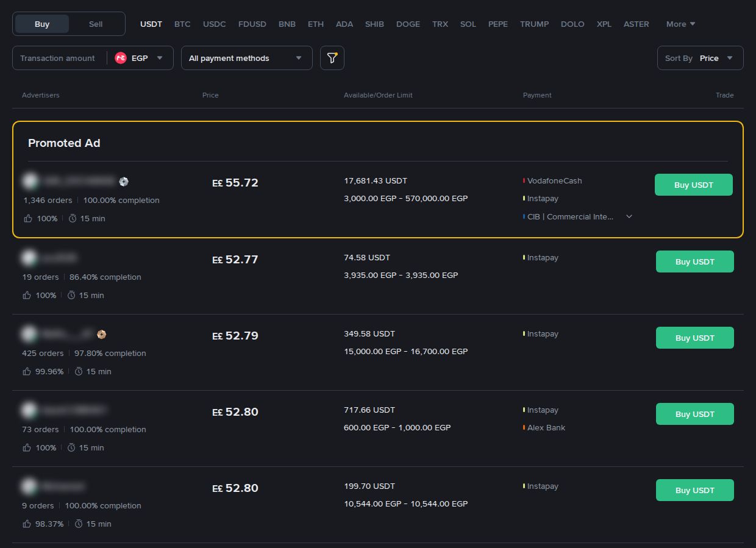This screenshot has width=756, height=548.
Task: Select the ADA coin tab
Action: point(344,24)
